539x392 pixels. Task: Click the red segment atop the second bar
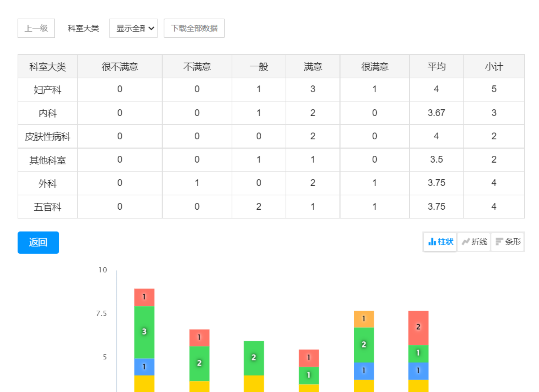pyautogui.click(x=199, y=338)
